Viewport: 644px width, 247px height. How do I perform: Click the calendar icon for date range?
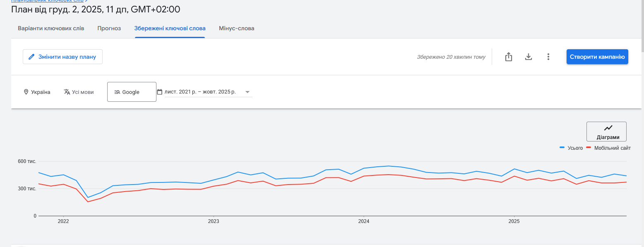(160, 92)
